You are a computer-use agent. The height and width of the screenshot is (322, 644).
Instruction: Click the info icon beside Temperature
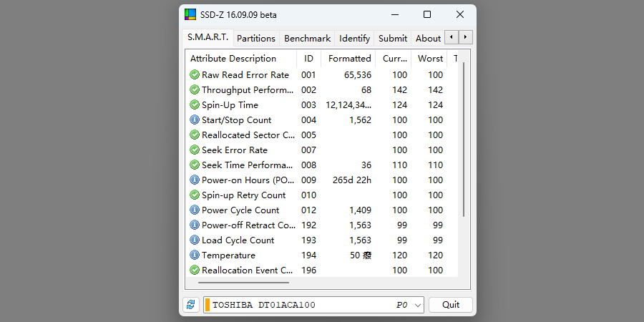coord(195,255)
